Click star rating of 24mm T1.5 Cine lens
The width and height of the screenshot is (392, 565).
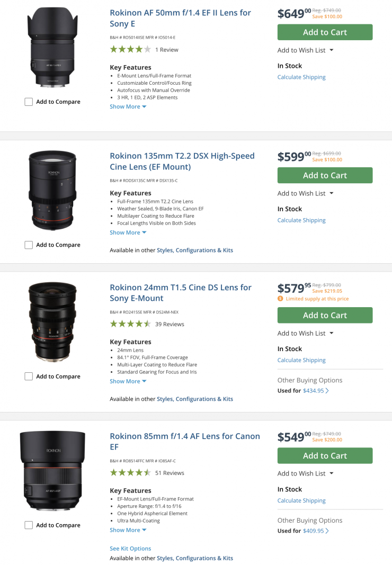point(130,324)
